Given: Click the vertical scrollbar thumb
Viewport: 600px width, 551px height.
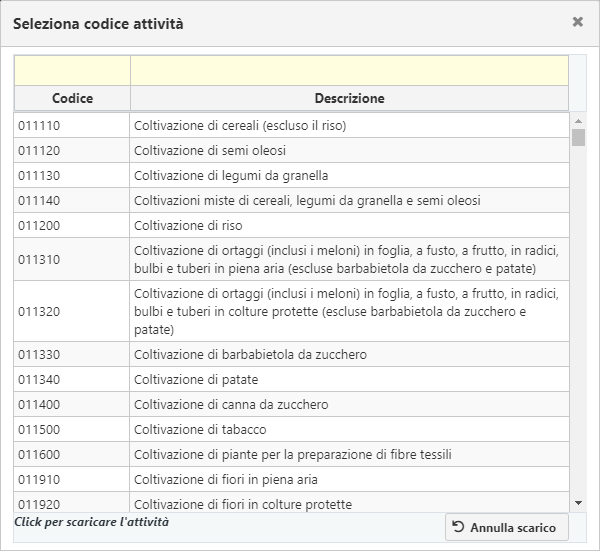Looking at the screenshot, I should pyautogui.click(x=578, y=137).
